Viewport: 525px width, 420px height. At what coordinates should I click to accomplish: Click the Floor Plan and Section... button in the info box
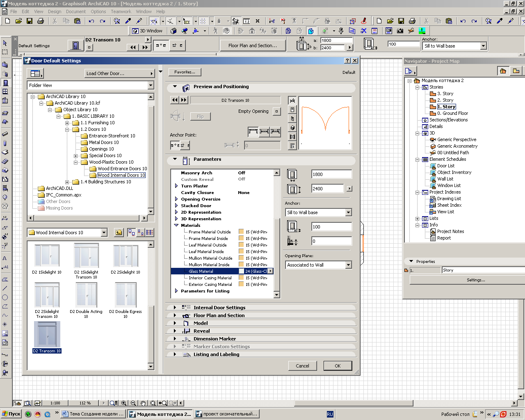(x=253, y=46)
